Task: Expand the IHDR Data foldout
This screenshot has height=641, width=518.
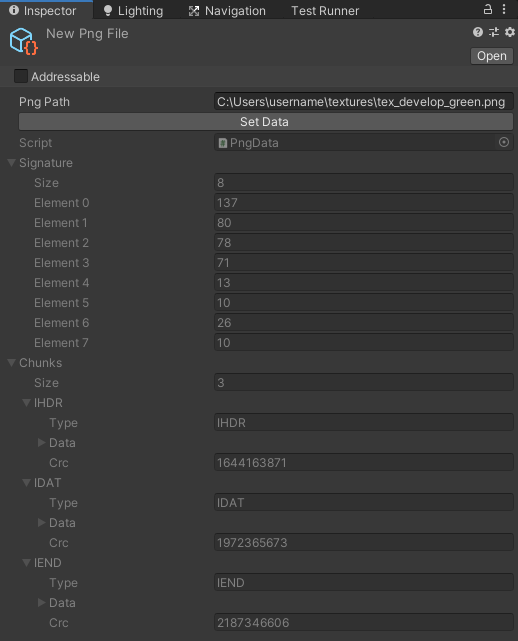Action: [41, 442]
